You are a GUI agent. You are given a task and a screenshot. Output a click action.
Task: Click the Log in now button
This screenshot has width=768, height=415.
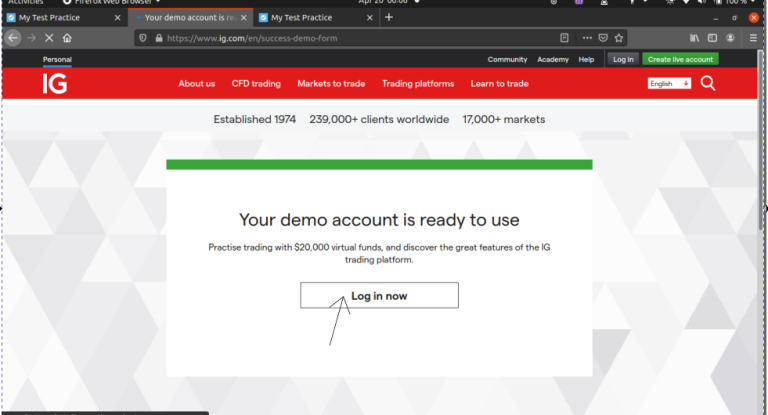[380, 295]
